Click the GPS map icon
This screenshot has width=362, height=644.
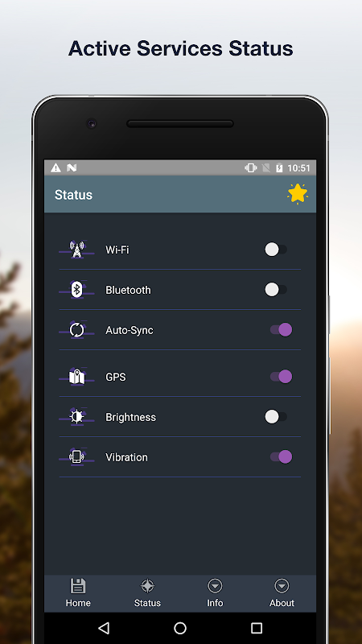click(x=76, y=377)
